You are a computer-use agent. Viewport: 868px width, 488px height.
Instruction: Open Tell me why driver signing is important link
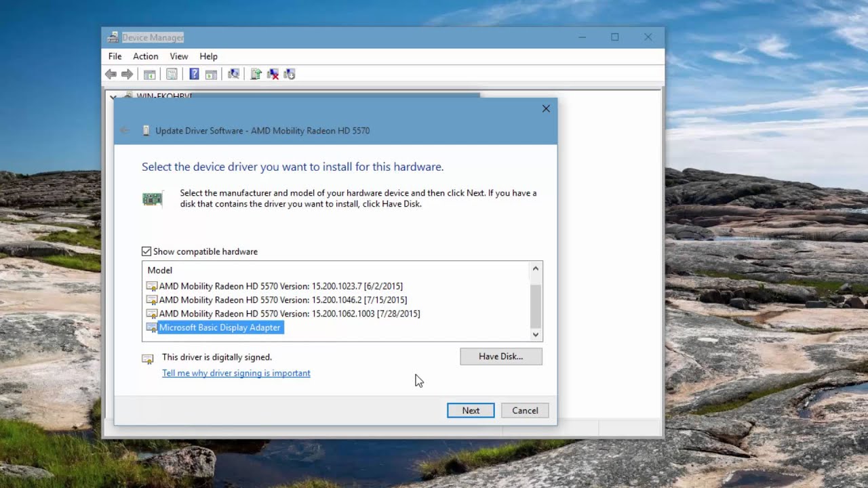point(236,373)
